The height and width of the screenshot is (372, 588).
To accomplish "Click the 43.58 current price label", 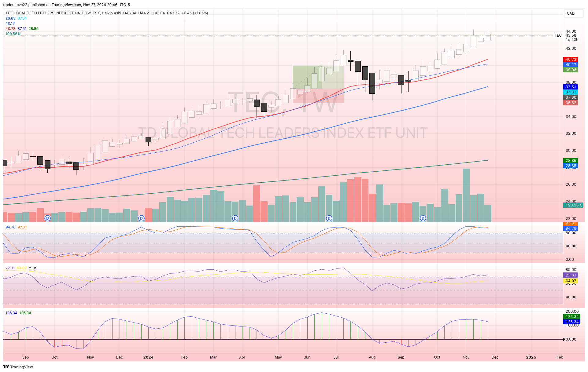I will point(571,35).
